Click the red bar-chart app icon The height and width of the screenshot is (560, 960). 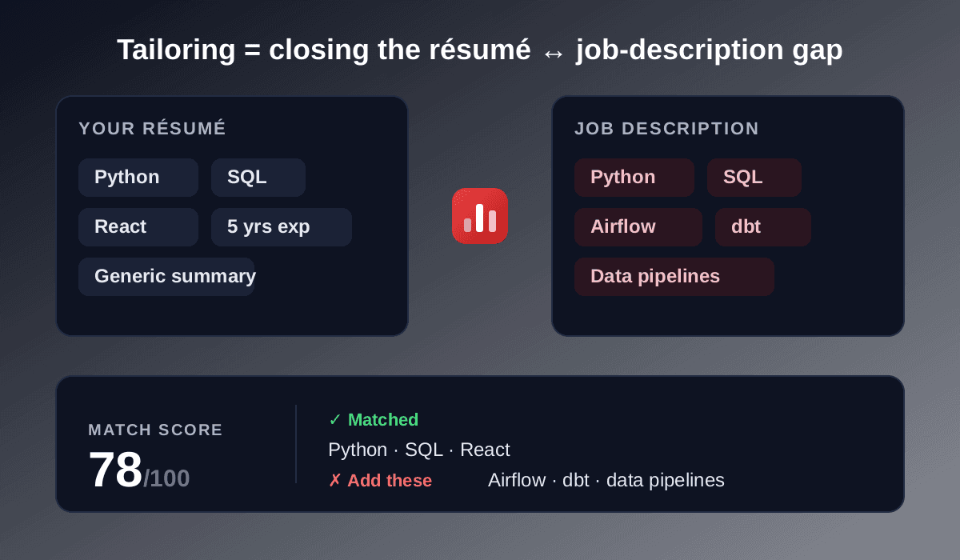coord(480,216)
